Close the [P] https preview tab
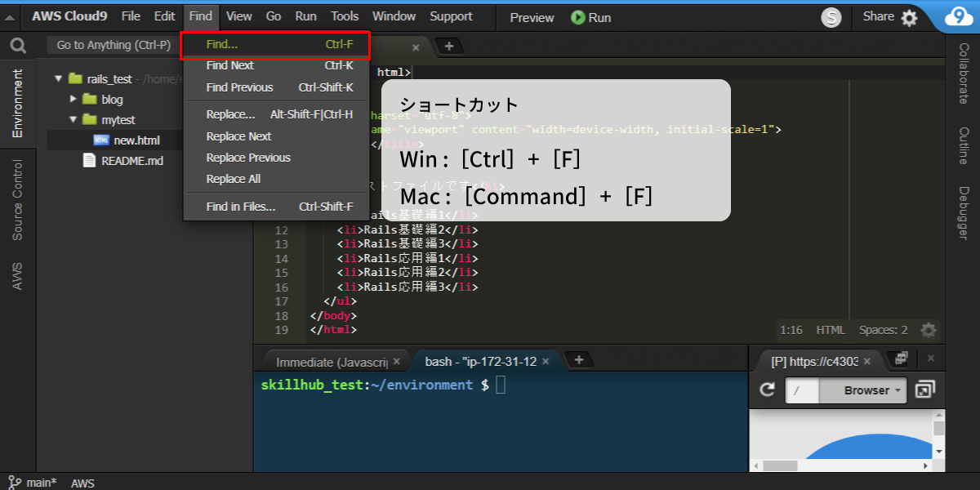 [x=867, y=361]
